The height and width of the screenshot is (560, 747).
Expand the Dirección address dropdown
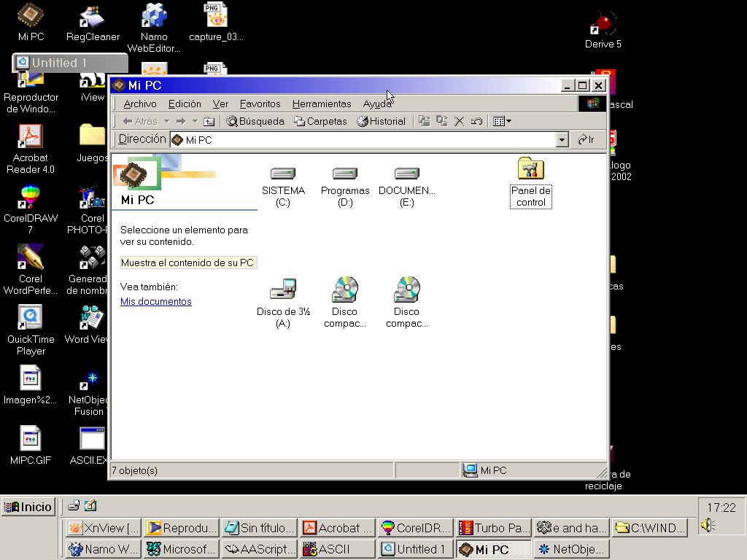562,139
